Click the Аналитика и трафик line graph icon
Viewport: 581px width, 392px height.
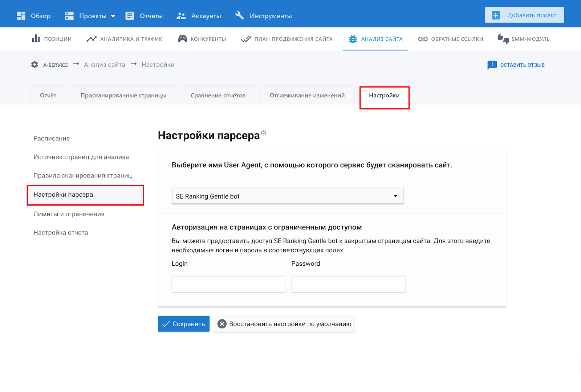point(92,39)
